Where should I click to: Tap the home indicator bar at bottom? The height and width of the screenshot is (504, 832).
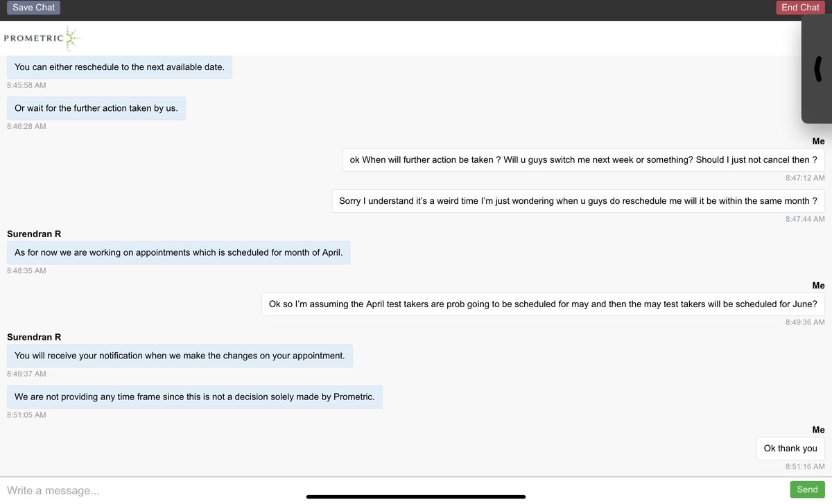click(x=416, y=496)
